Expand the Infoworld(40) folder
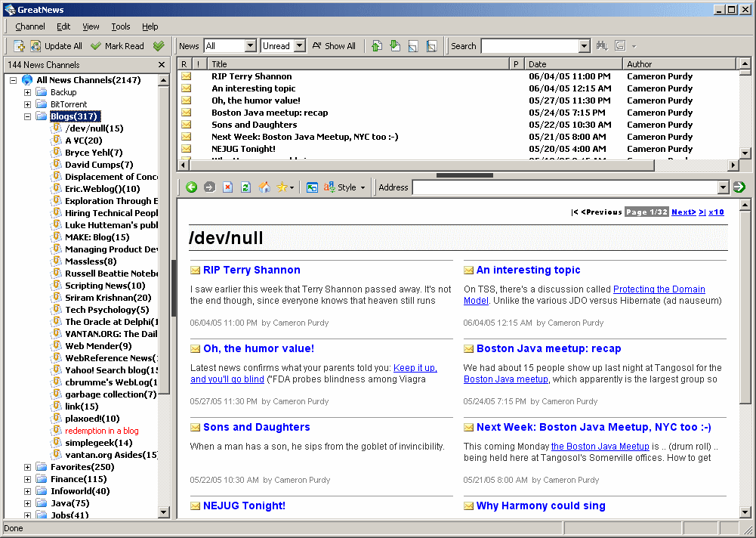This screenshot has width=756, height=538. pyautogui.click(x=27, y=491)
